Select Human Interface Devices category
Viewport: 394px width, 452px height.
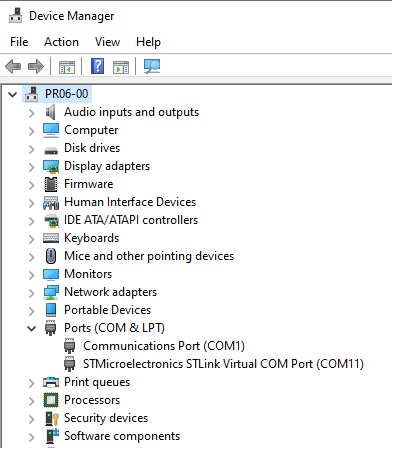click(x=130, y=202)
